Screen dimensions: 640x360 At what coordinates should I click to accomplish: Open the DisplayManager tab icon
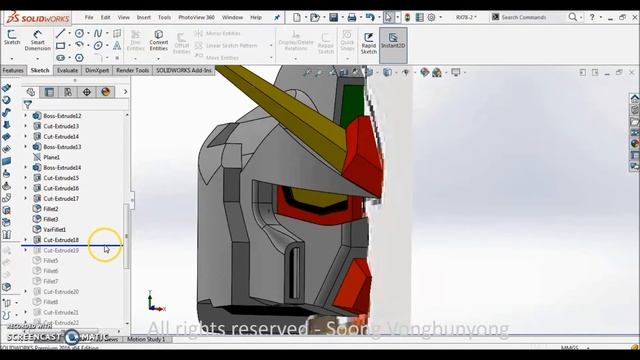point(105,92)
